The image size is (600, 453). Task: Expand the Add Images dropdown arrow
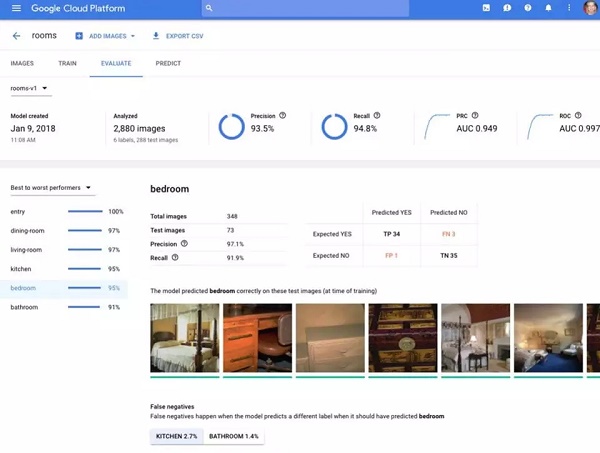(133, 36)
